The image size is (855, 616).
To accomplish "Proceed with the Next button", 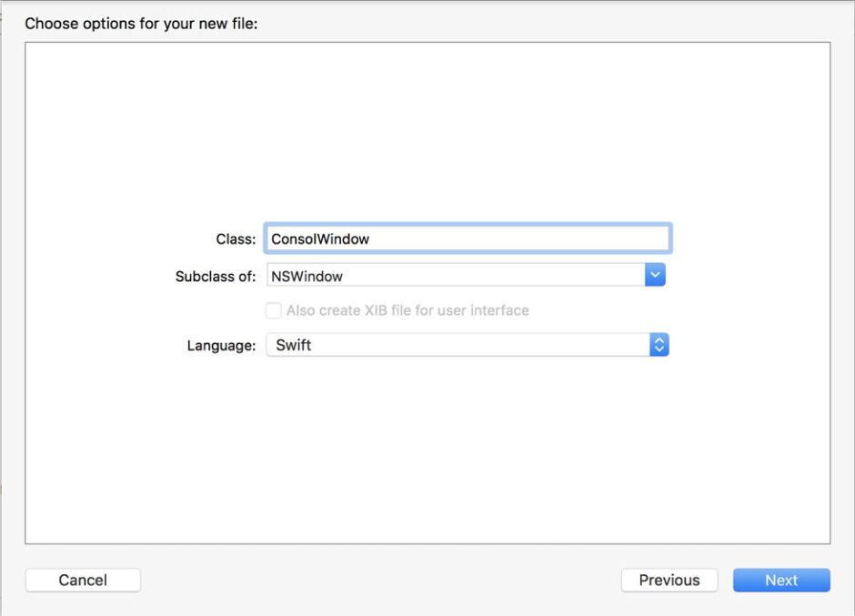I will pos(780,581).
